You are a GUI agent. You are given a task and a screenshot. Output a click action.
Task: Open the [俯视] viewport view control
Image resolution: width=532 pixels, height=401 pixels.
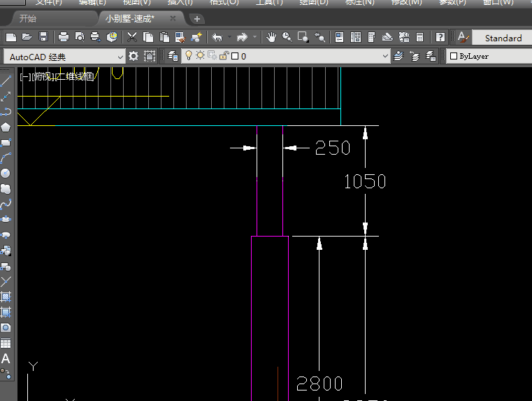point(43,77)
